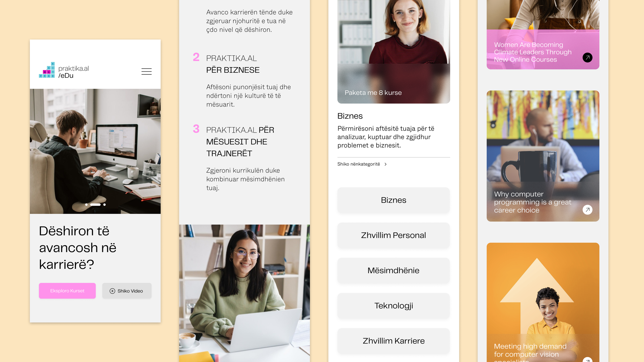Expand Shiko nënkategoritë chevron
644x362 pixels.
coord(385,164)
